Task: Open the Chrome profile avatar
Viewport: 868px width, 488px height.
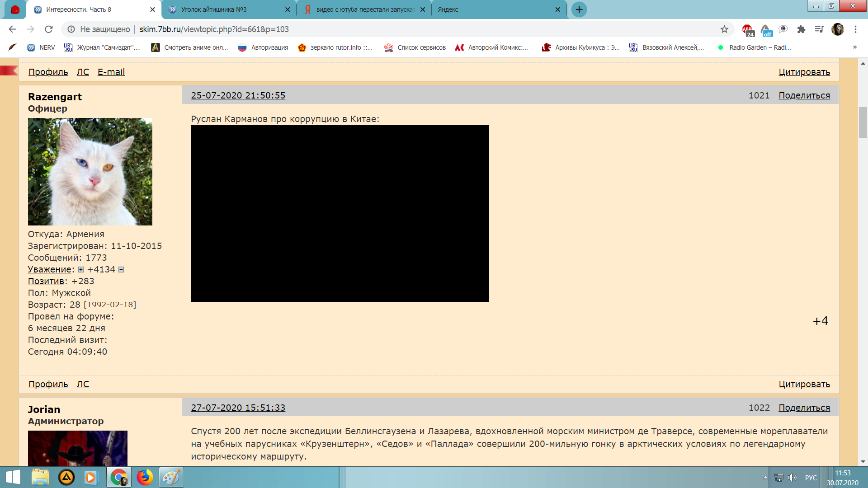Action: click(837, 29)
